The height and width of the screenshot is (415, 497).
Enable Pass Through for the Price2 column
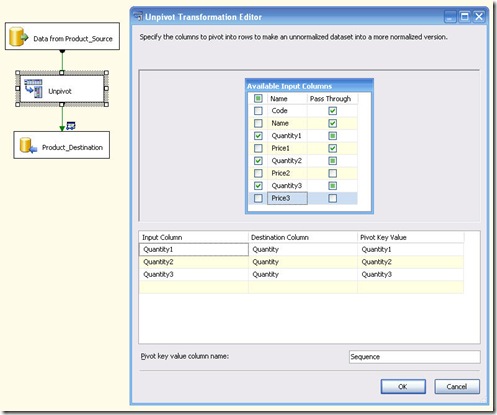point(332,173)
